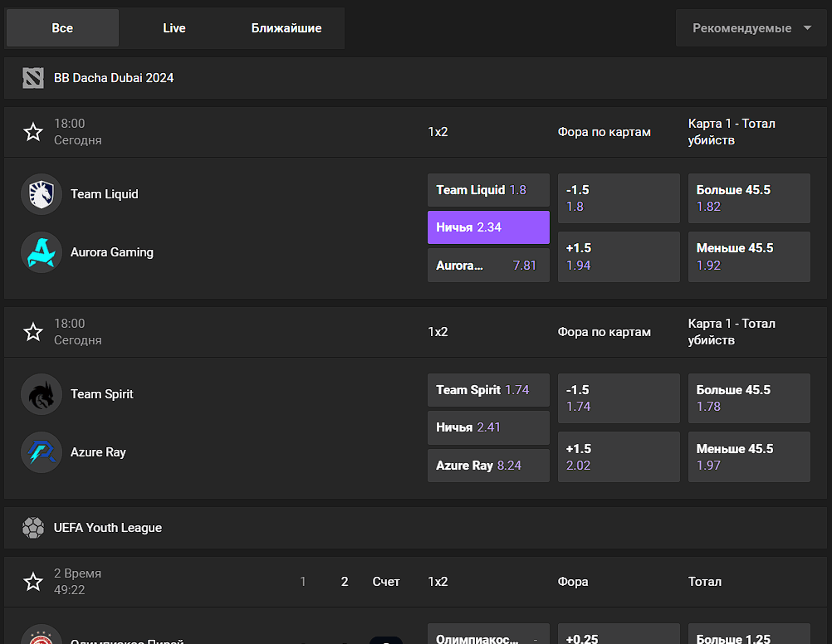This screenshot has width=832, height=644.
Task: Open the Live tab
Action: (x=174, y=28)
